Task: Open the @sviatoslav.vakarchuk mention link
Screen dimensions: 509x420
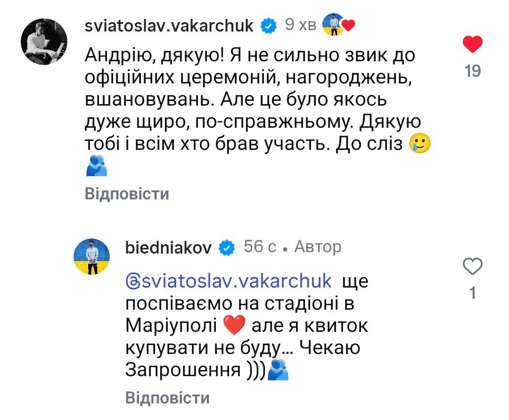Action: [x=229, y=281]
